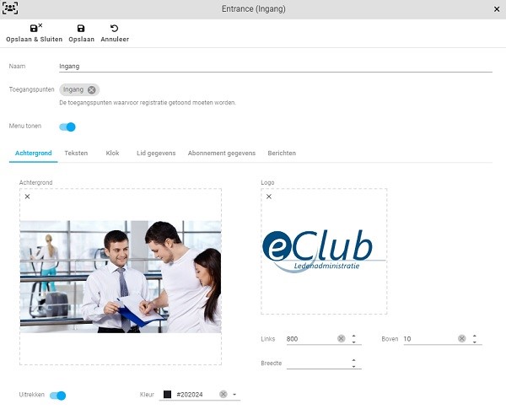Screen dimensions: 506x420
Task: Decrease the Breedte value with down arrow
Action: (x=354, y=366)
